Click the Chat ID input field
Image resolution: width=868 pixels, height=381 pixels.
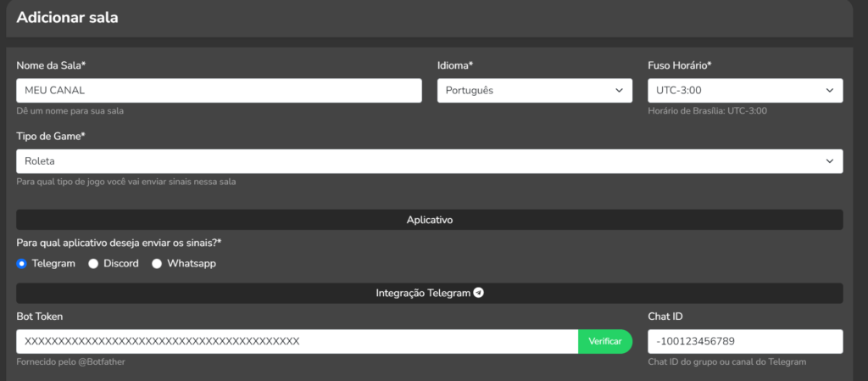click(x=744, y=341)
